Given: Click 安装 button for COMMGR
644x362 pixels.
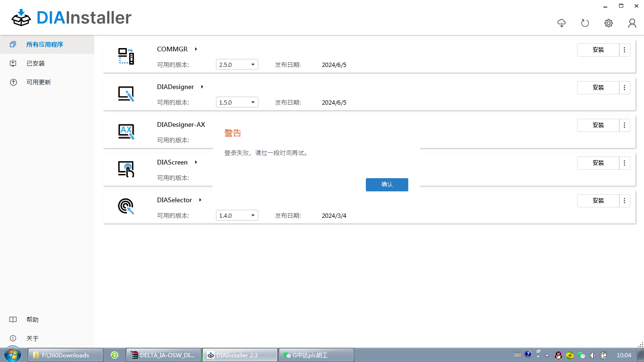Looking at the screenshot, I should click(598, 49).
